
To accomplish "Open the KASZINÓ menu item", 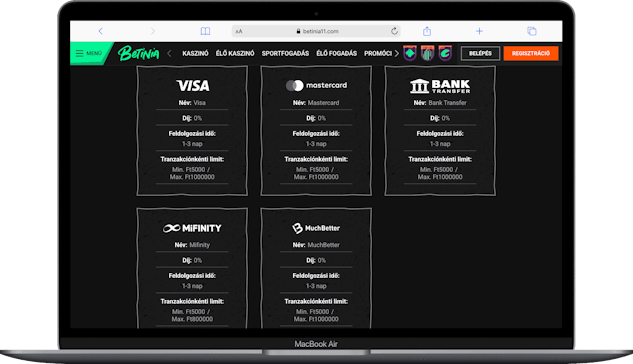I will (x=195, y=53).
